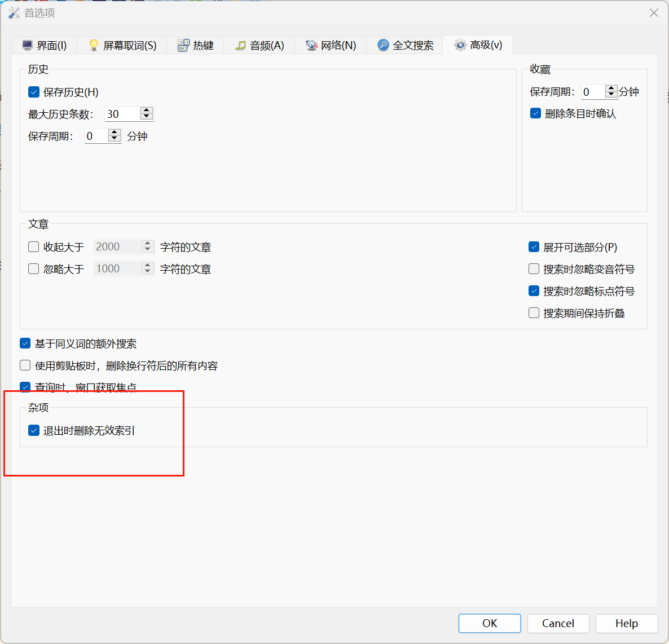Increase 最大历史条数 with up arrow
The image size is (669, 644).
point(147,111)
